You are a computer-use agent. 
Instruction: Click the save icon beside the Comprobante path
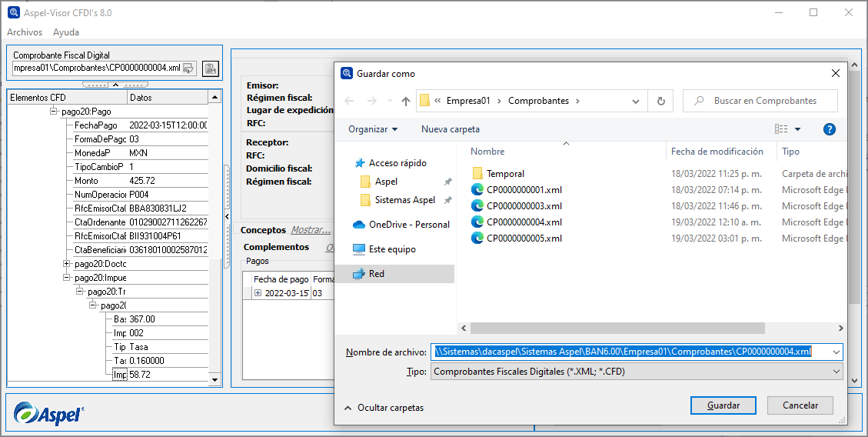tap(210, 68)
